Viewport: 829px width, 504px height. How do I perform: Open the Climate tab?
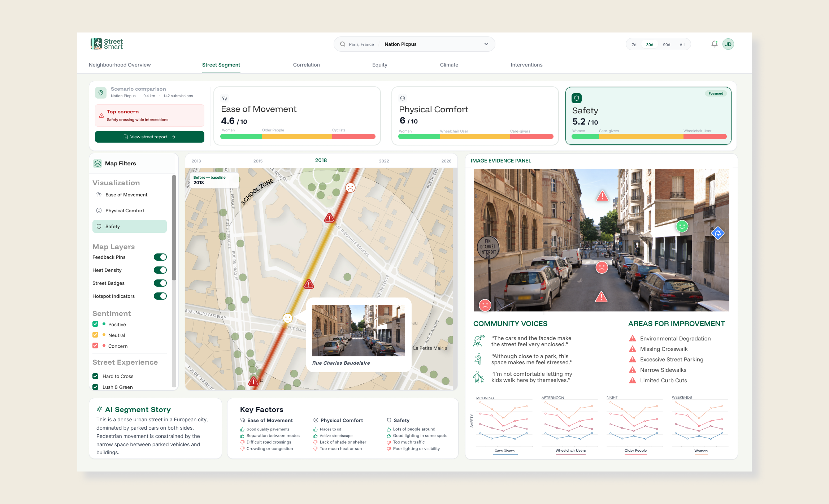point(449,65)
